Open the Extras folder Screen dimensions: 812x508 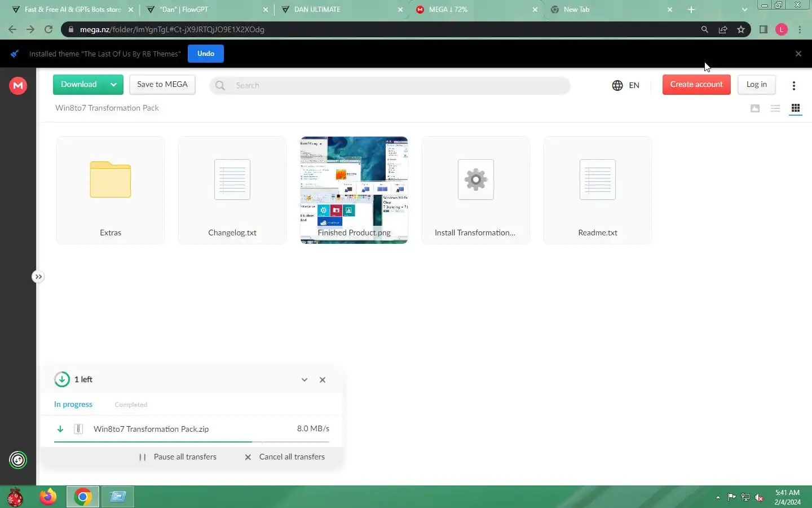click(111, 190)
